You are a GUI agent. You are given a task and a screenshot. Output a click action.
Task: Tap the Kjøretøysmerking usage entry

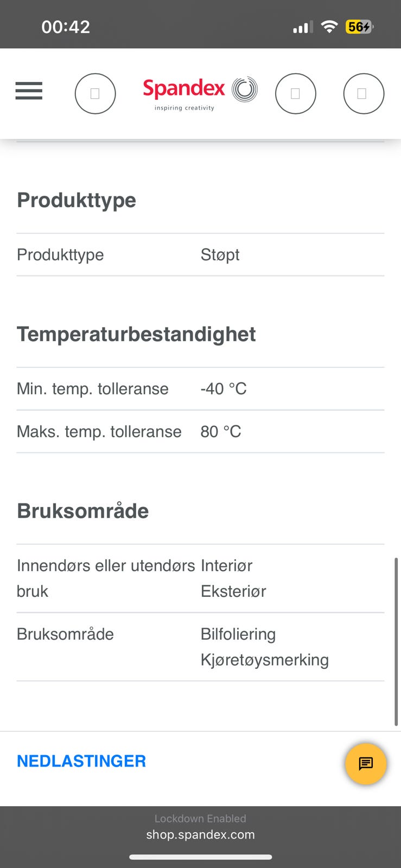click(x=265, y=660)
